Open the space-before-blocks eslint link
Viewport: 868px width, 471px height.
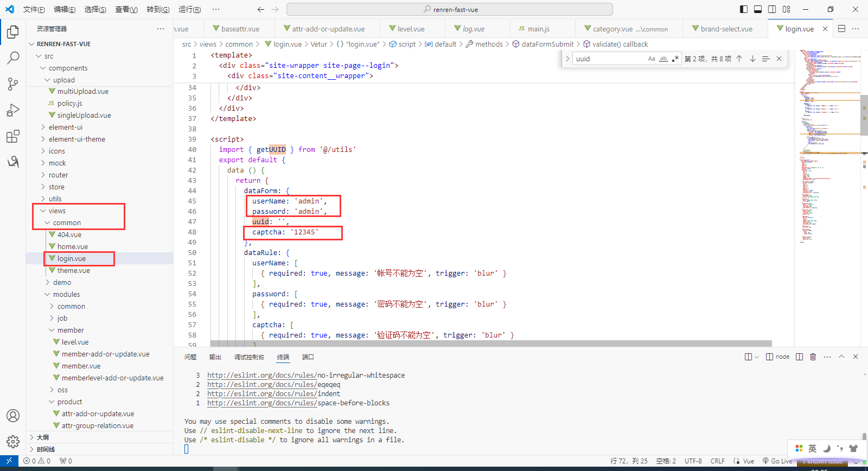pos(298,403)
